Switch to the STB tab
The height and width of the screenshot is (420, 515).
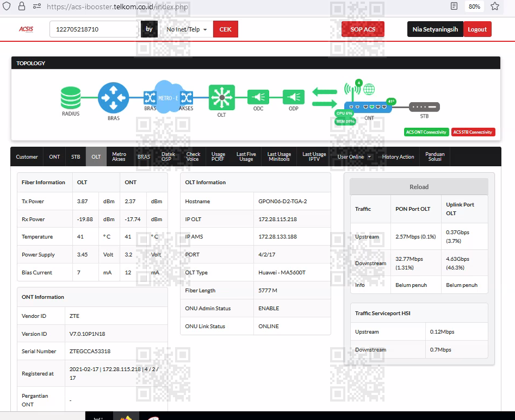[x=76, y=157]
